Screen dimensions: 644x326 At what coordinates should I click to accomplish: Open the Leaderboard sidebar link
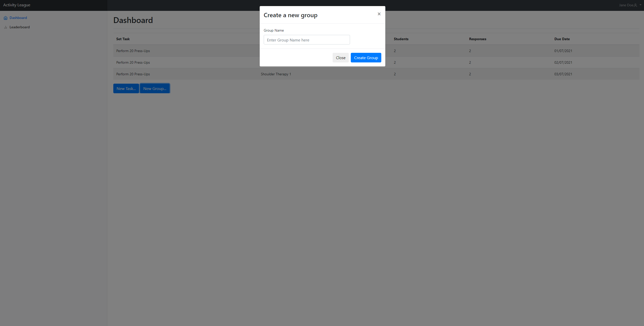tap(19, 27)
